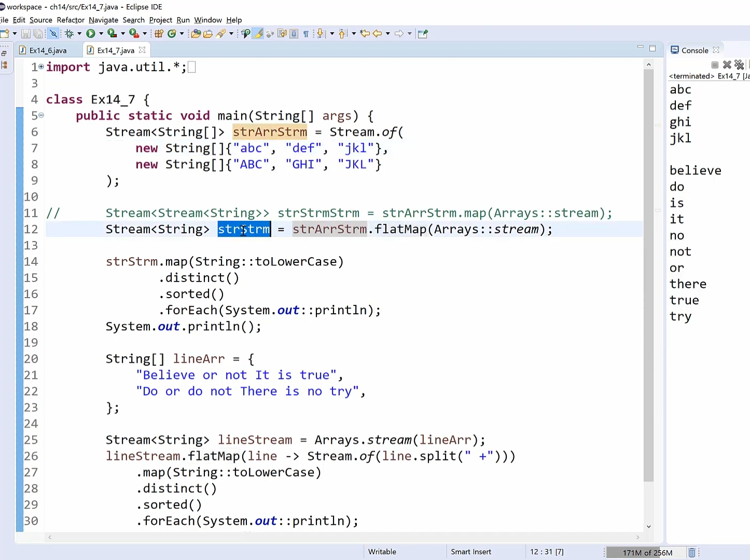Click the horizontal scrollbar right arrow
750x560 pixels.
(638, 537)
